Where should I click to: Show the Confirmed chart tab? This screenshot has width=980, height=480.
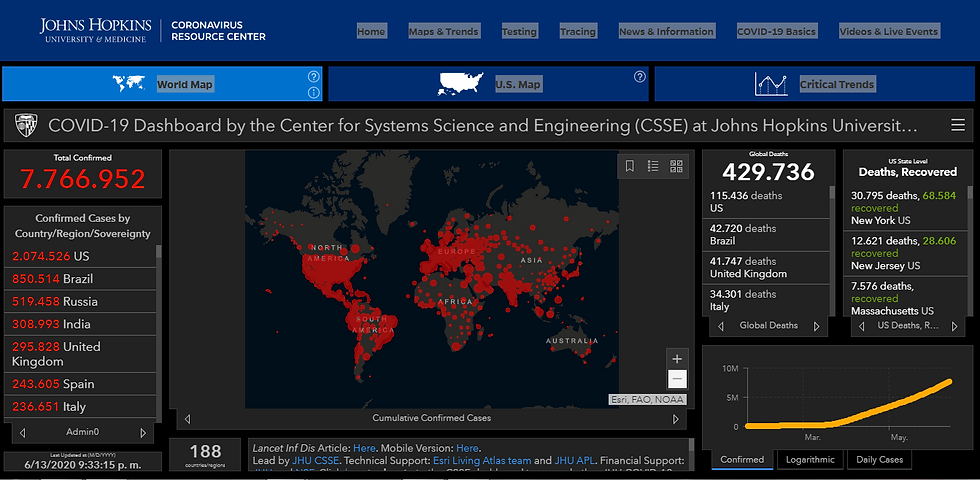click(742, 459)
